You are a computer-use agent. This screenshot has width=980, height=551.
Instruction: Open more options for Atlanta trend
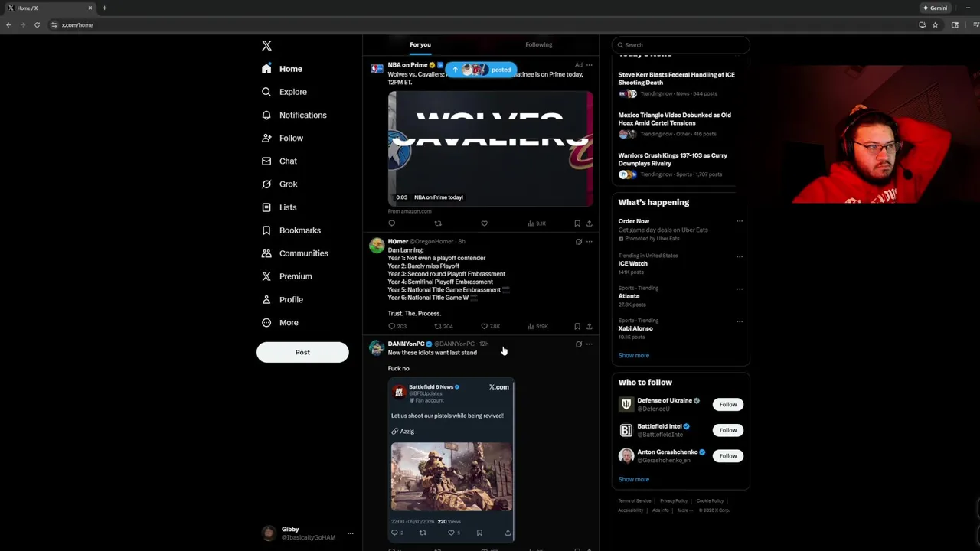pos(740,289)
